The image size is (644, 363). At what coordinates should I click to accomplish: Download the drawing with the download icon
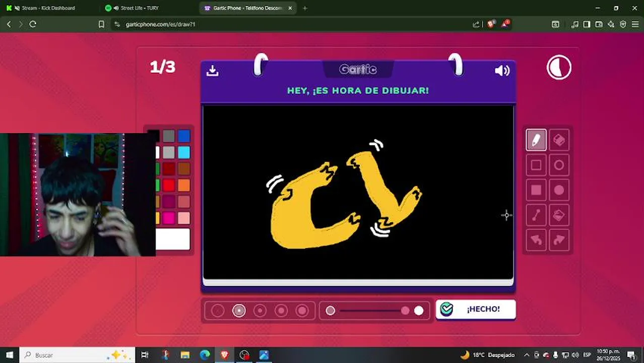[x=213, y=71]
